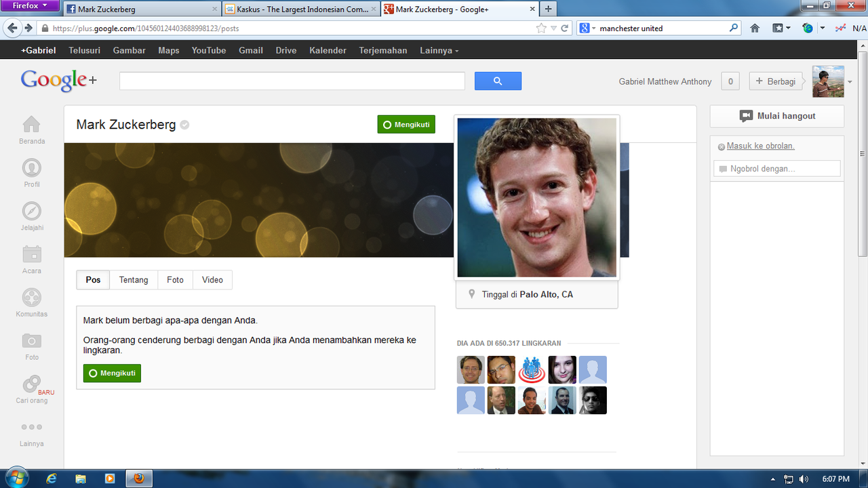Click +Gabriel in the Google bar
Viewport: 868px width, 488px height.
[x=38, y=50]
